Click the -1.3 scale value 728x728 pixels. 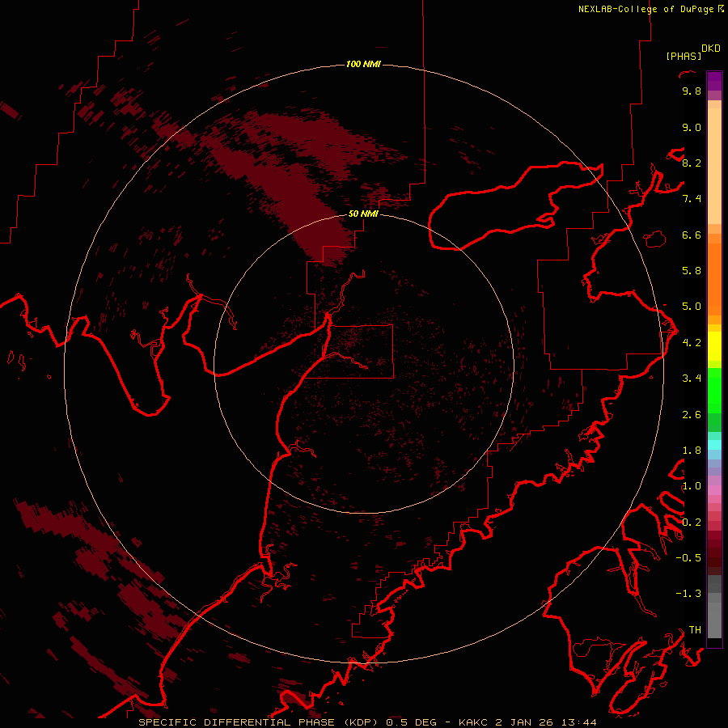[x=688, y=594]
